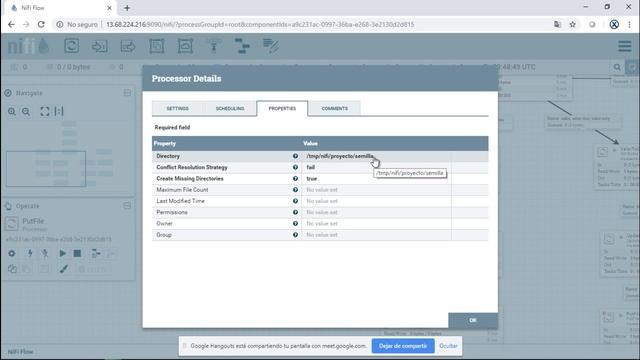Add an Output Port from the toolbar
640x360 pixels.
[128, 46]
